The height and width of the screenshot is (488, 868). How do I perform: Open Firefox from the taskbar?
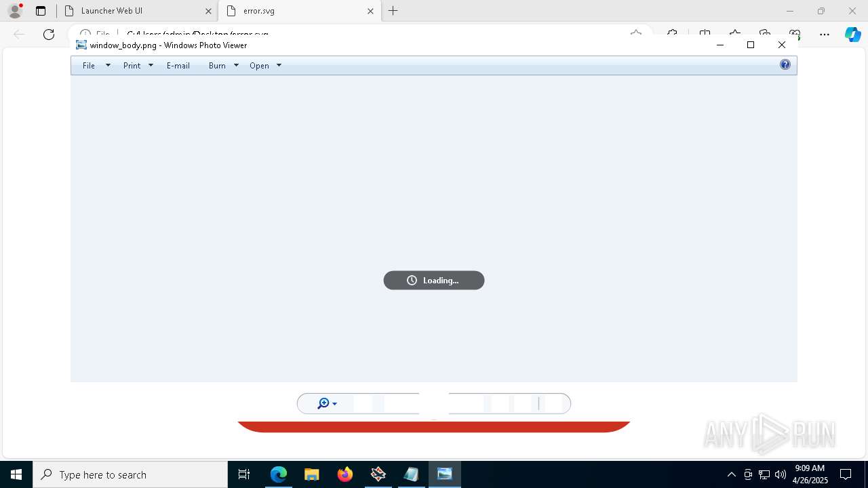tap(345, 474)
